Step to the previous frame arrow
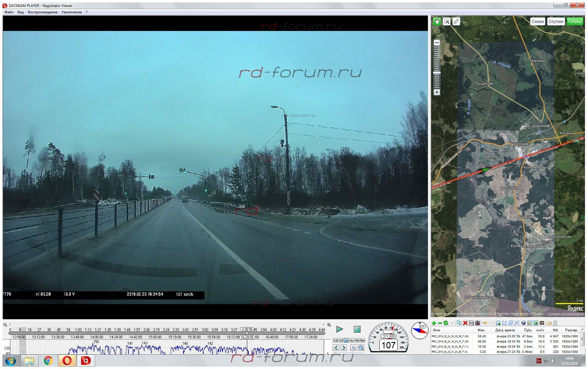This screenshot has width=588, height=369. click(x=336, y=348)
